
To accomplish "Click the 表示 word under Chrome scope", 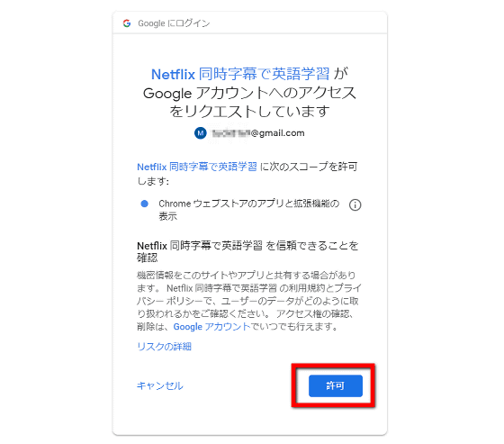I will [x=167, y=216].
